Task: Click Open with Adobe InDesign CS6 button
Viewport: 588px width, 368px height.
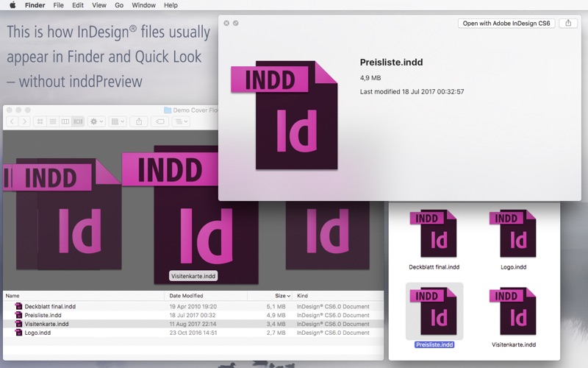Action: (506, 24)
